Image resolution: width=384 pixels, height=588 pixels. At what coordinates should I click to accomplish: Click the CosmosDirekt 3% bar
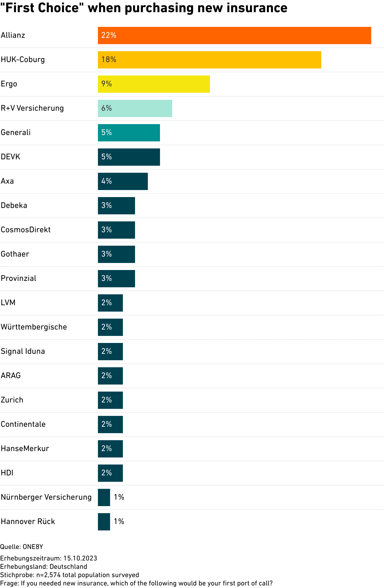point(116,230)
